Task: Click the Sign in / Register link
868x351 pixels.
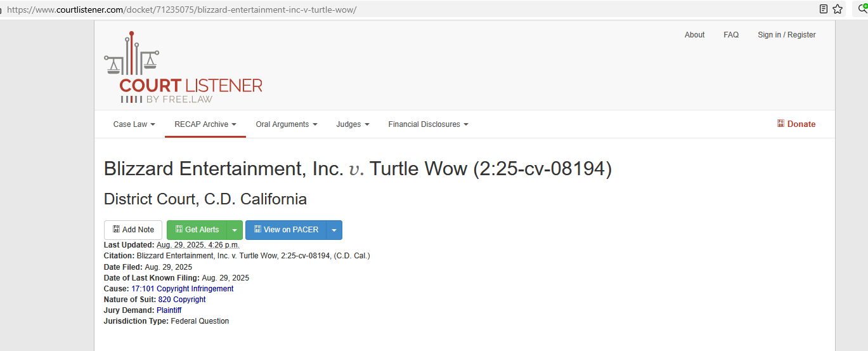Action: (786, 35)
